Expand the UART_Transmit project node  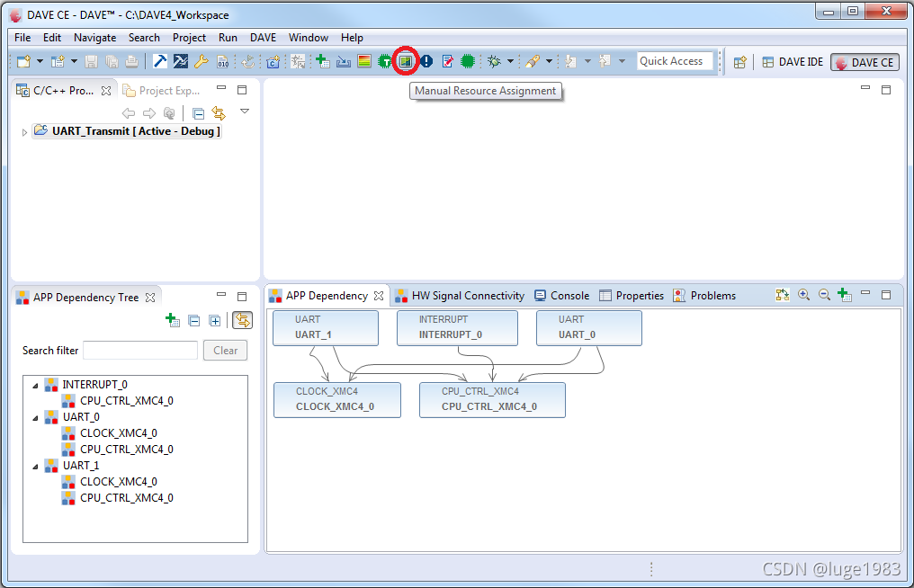[24, 132]
